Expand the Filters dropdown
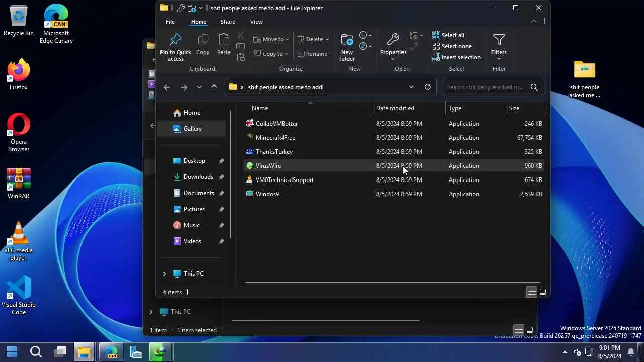The width and height of the screenshot is (644, 362). (x=499, y=59)
